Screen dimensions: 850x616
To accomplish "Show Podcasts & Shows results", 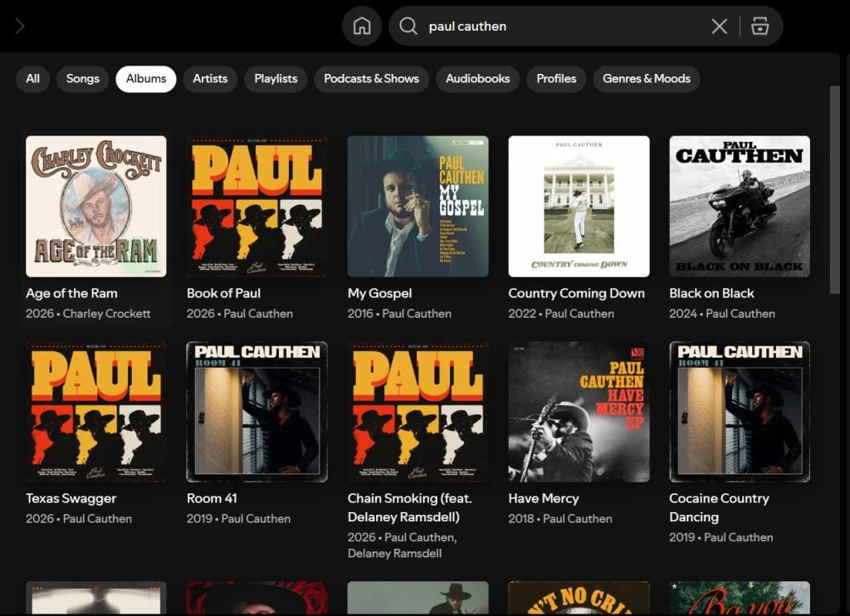I will [371, 79].
